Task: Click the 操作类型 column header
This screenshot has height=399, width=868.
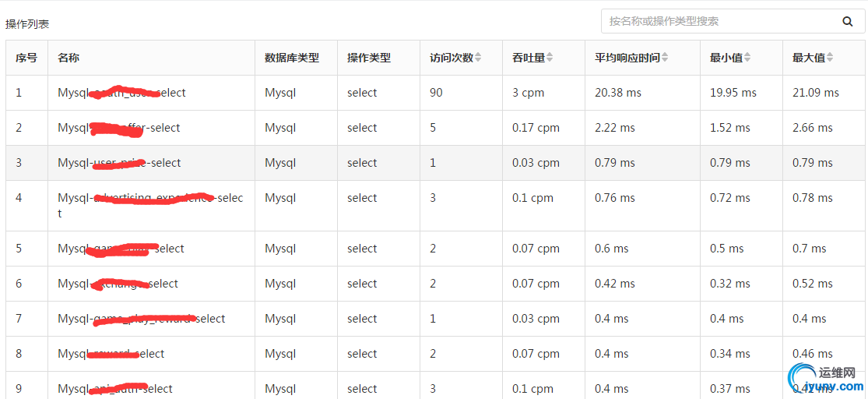Action: point(369,58)
